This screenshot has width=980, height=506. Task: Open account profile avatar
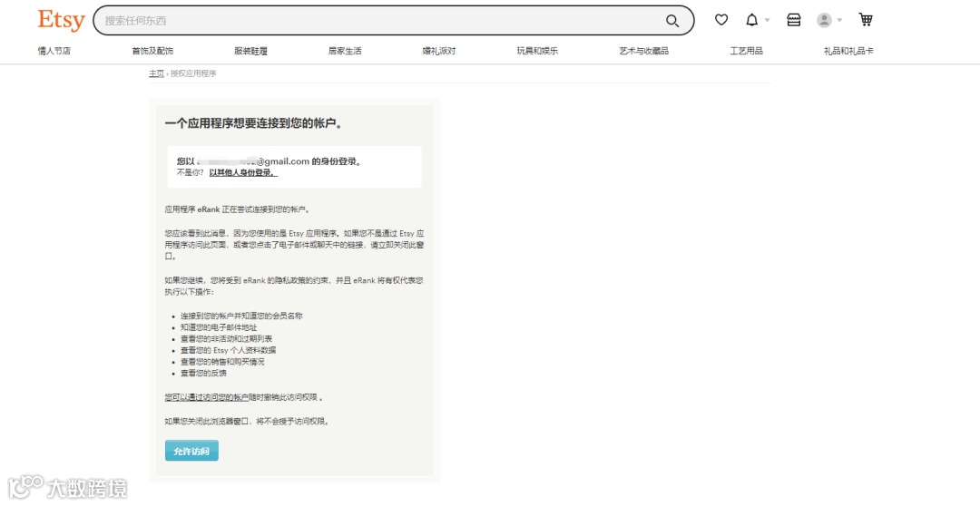[x=824, y=20]
